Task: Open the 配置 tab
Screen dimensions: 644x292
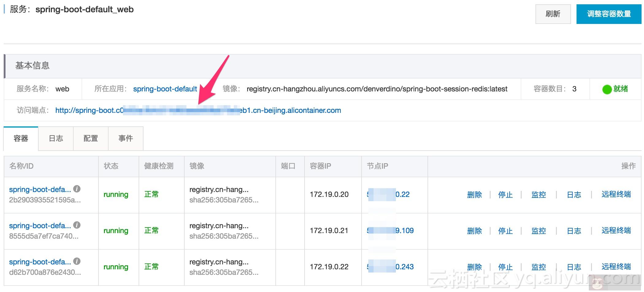Action: 91,139
